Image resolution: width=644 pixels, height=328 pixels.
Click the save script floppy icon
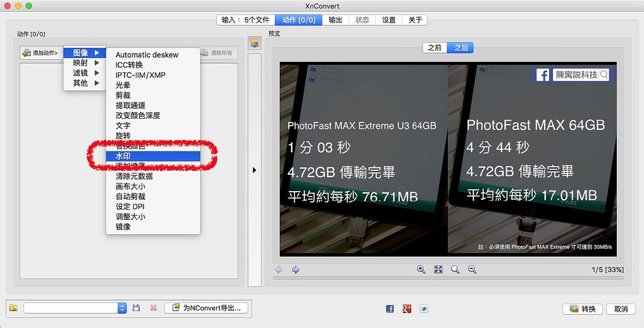(x=136, y=308)
